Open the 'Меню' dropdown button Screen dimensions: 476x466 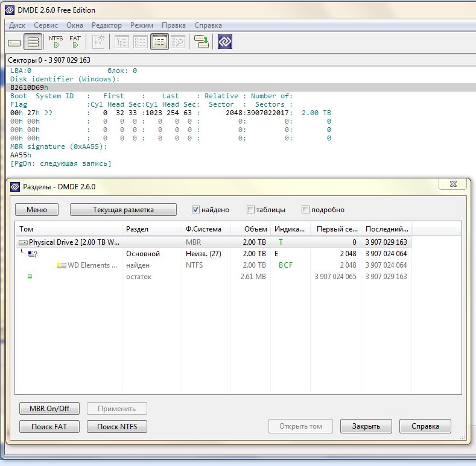tap(37, 210)
